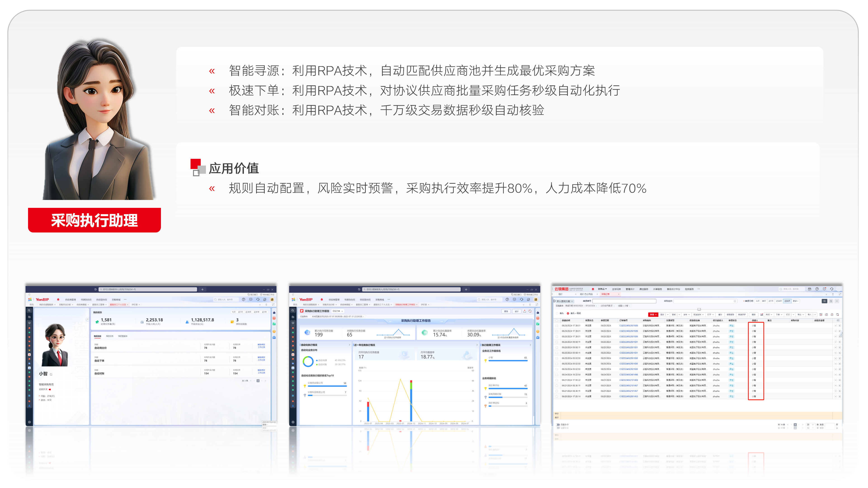Screen dimensions: 868x488
Task: Click the 单据编号 input field
Action: click(624, 301)
